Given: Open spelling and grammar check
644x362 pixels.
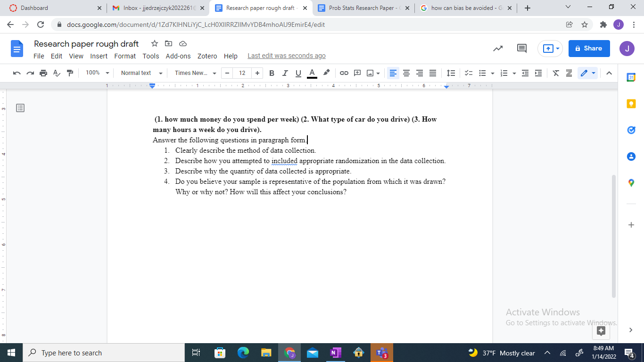Looking at the screenshot, I should (x=56, y=73).
